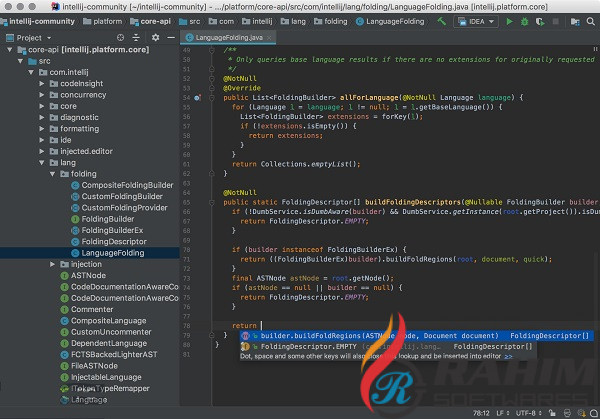Viewport: 600px width, 419px height.
Task: Toggle read-only lock icon in status bar
Action: (551, 411)
